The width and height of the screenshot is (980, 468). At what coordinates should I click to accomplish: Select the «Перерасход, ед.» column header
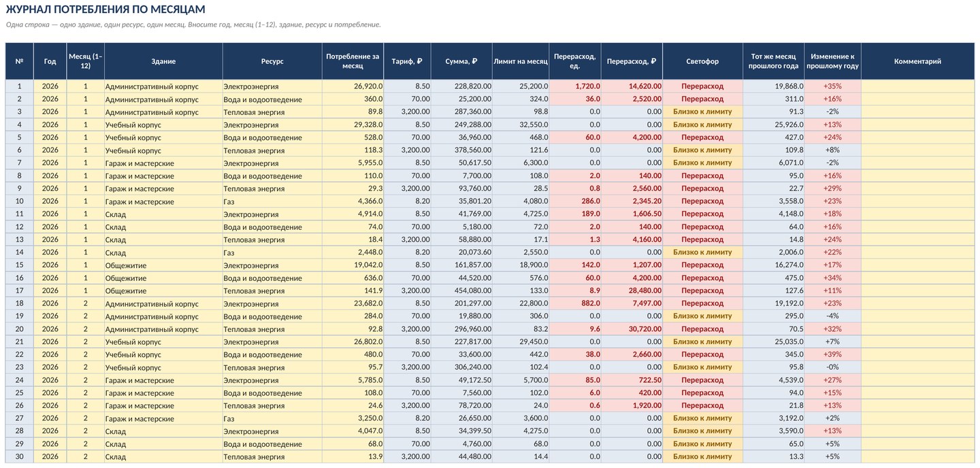[575, 61]
